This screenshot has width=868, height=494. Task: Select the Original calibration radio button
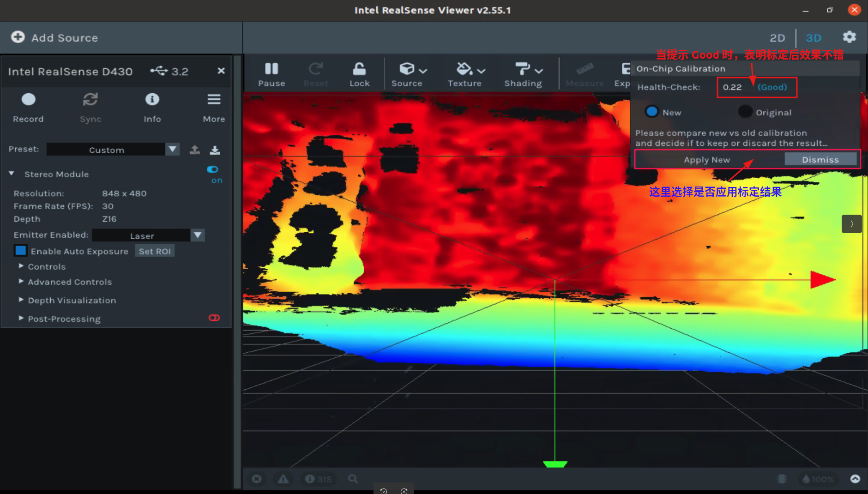coord(745,112)
